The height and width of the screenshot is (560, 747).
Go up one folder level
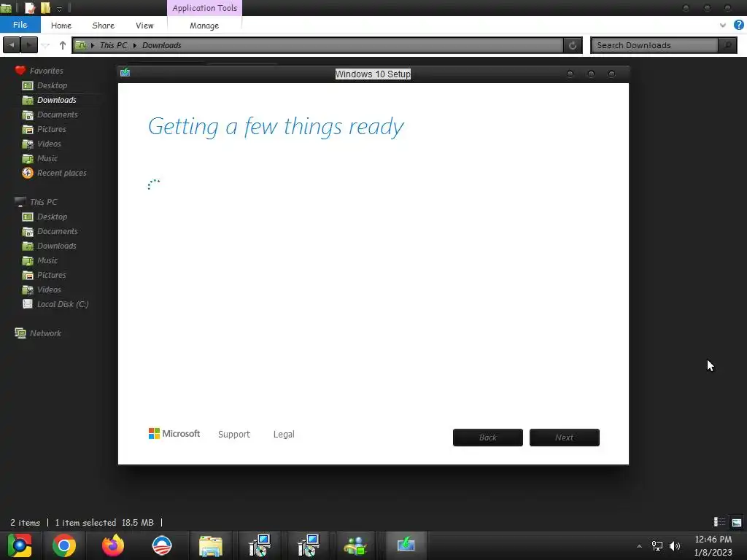[63, 45]
